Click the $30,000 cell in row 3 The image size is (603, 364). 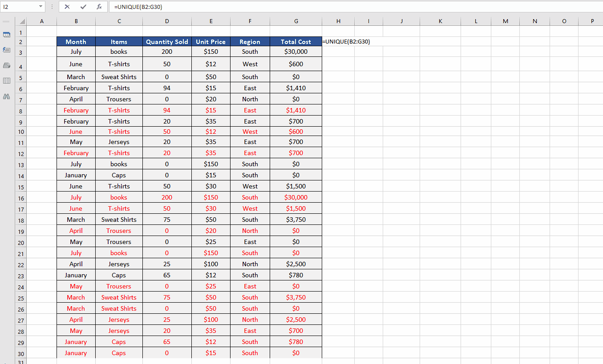pyautogui.click(x=296, y=52)
